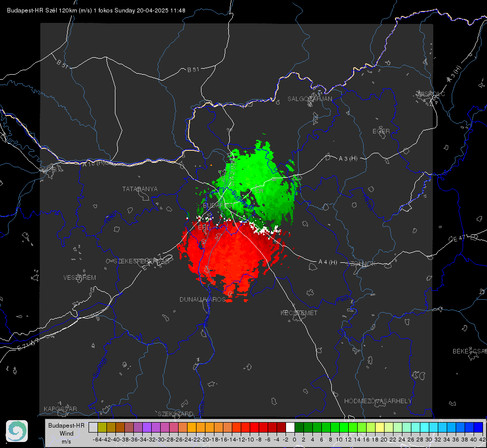The height and width of the screenshot is (448, 487).
Task: Choose the darkest green swatch starting at 0
Action: coord(299,427)
